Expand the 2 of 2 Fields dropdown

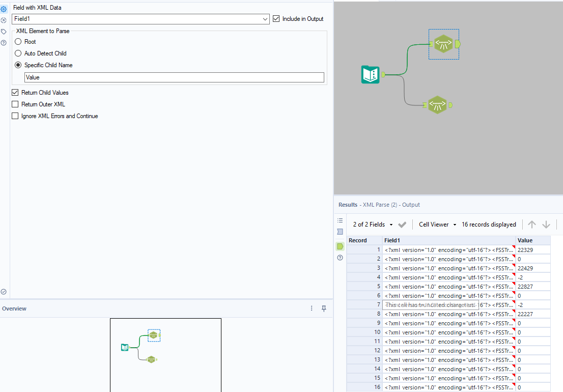[x=373, y=225]
